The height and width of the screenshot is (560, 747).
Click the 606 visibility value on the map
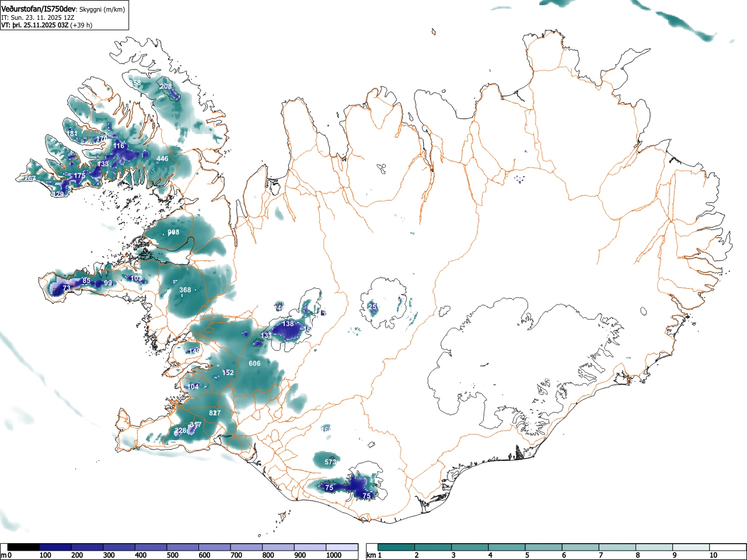click(x=254, y=363)
